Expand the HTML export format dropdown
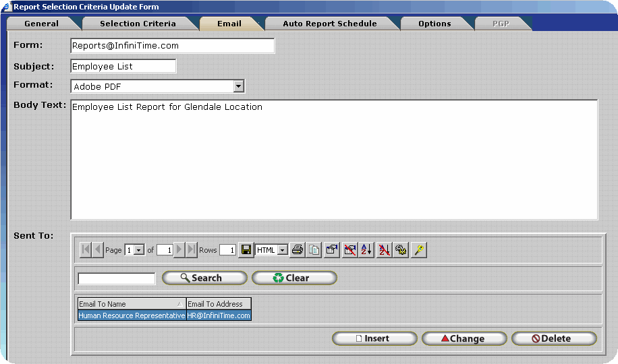This screenshot has width=618, height=364. [282, 250]
